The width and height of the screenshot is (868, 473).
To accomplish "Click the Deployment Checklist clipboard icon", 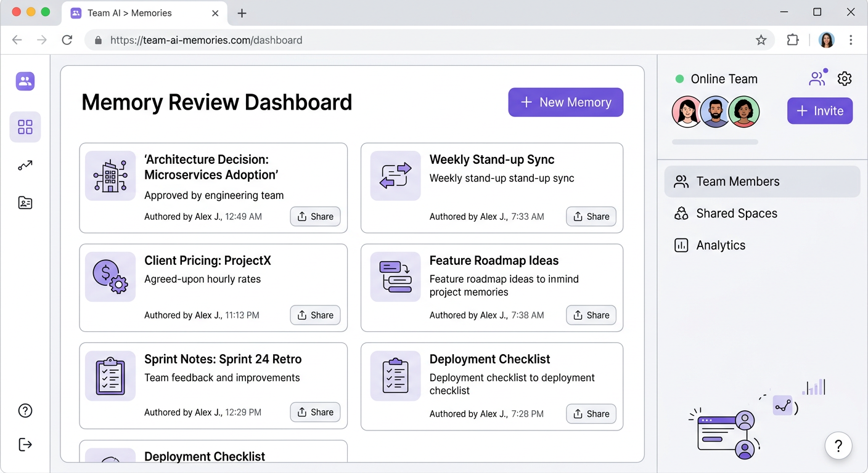I will coord(395,376).
